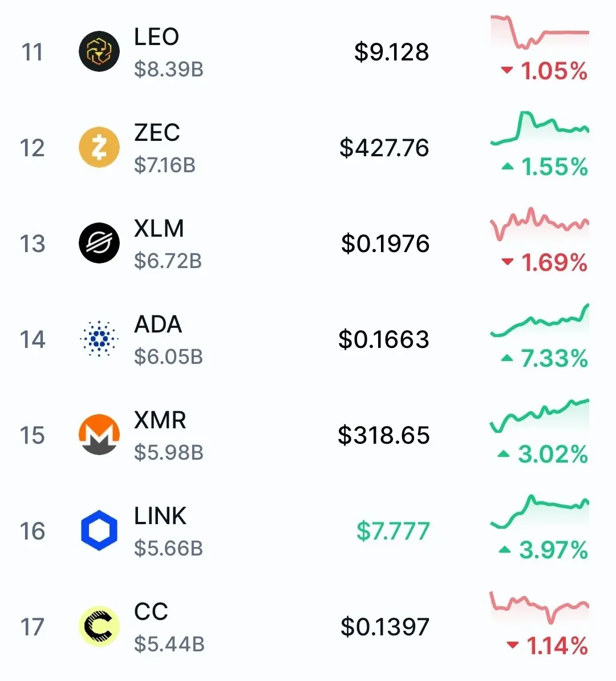The height and width of the screenshot is (681, 616).
Task: Open the XMR ticker name
Action: click(160, 420)
